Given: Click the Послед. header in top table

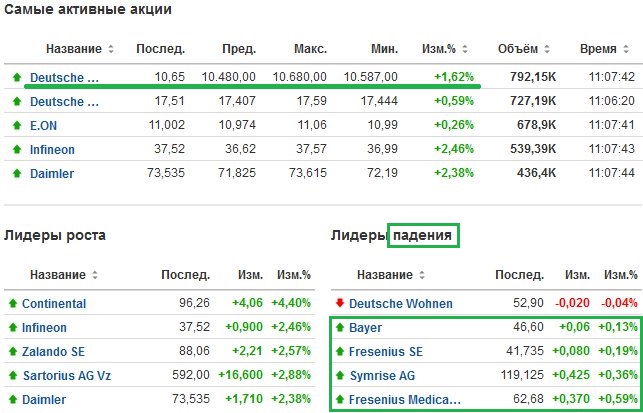Looking at the screenshot, I should coord(161,49).
